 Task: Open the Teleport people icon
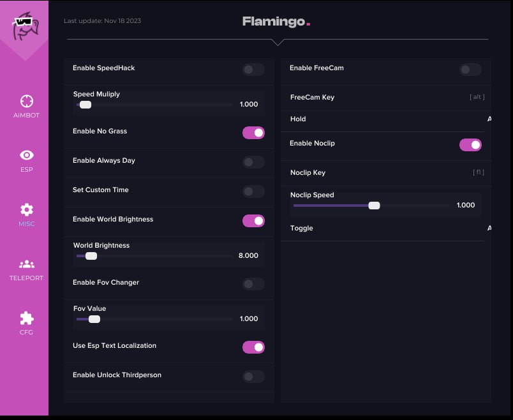27,264
